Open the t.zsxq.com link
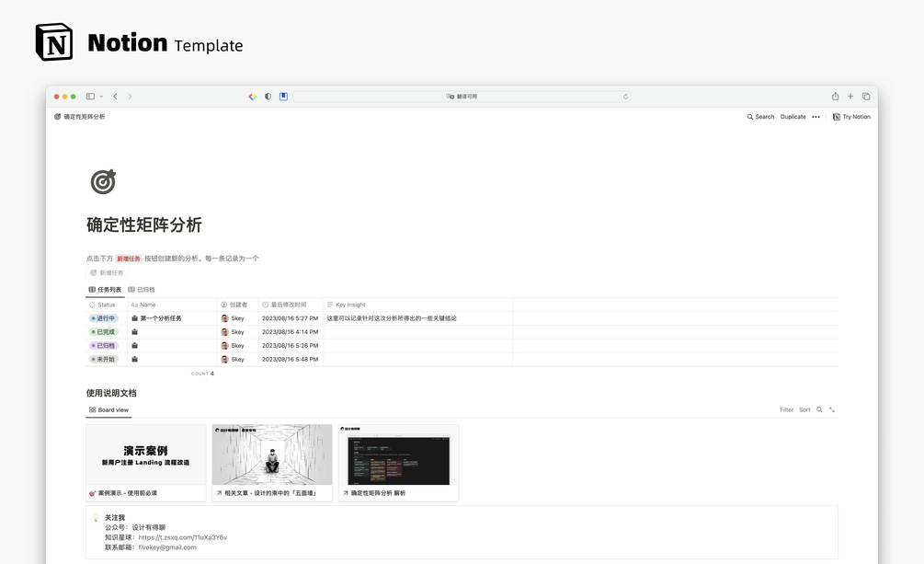Screen dimensions: 924x564 tap(183, 537)
